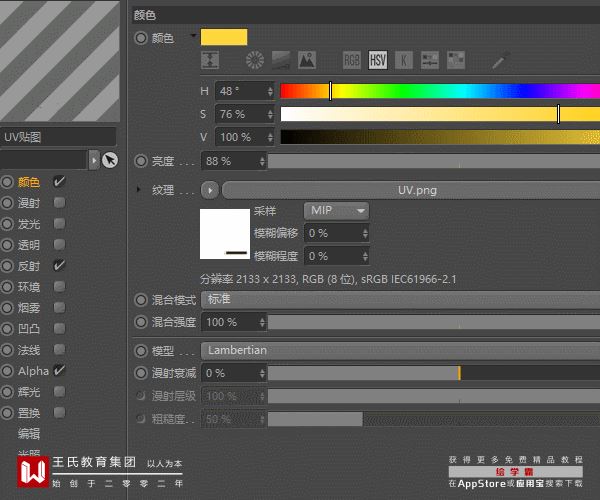Click the material name arrow button
Screen dimensions: 600x500
tap(94, 160)
